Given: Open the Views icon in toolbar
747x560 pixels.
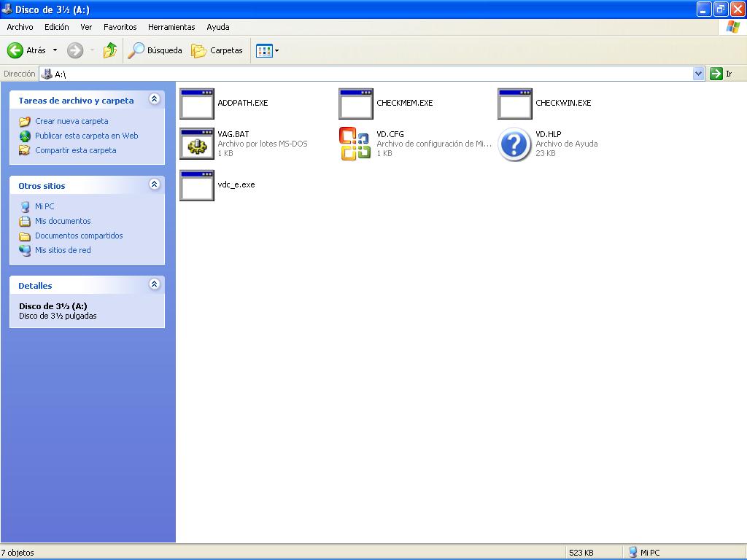Looking at the screenshot, I should pyautogui.click(x=264, y=50).
